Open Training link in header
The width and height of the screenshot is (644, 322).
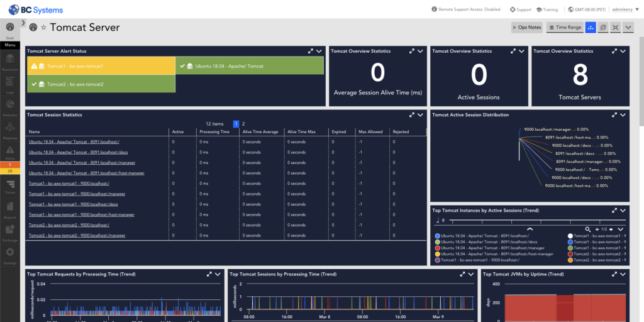(x=547, y=9)
